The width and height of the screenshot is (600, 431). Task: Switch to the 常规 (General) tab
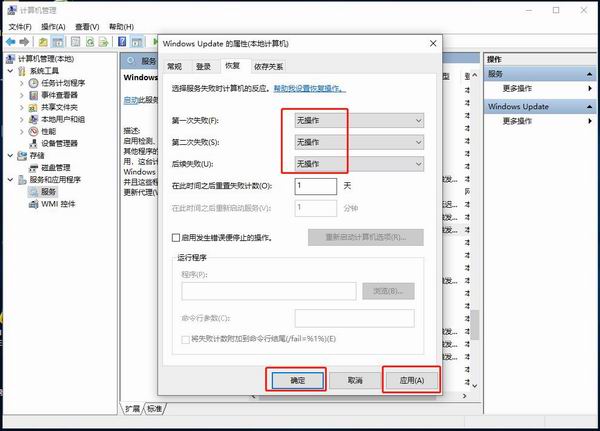(x=175, y=66)
